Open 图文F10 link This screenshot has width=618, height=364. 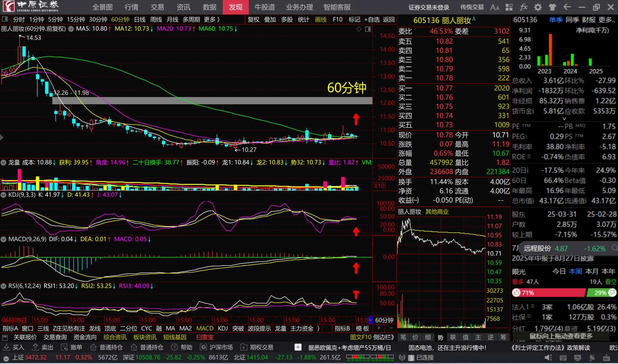pos(361,337)
